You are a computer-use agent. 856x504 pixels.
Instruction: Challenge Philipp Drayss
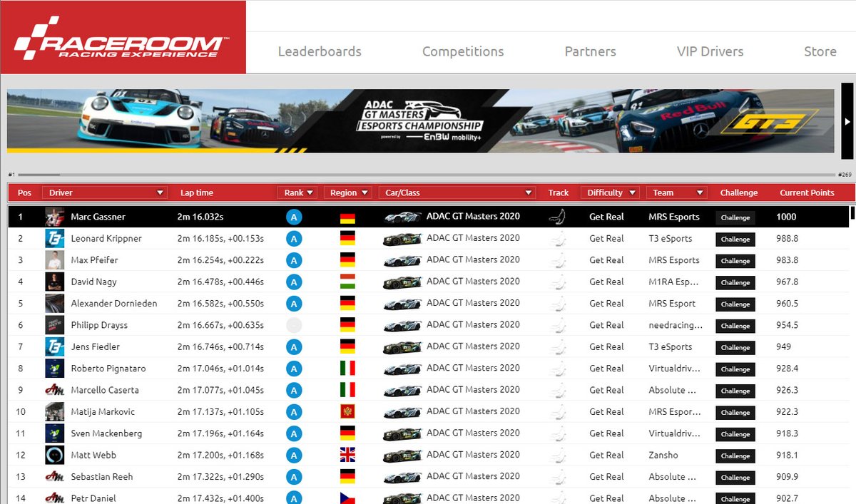pyautogui.click(x=735, y=326)
